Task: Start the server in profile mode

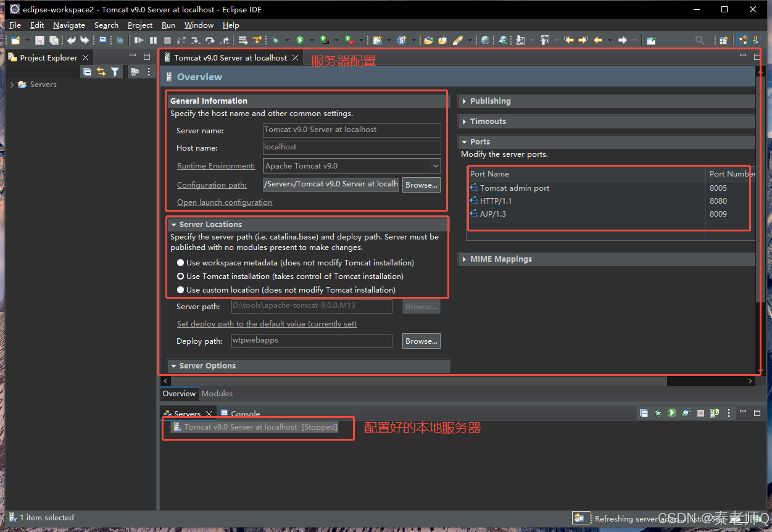Action: click(686, 413)
